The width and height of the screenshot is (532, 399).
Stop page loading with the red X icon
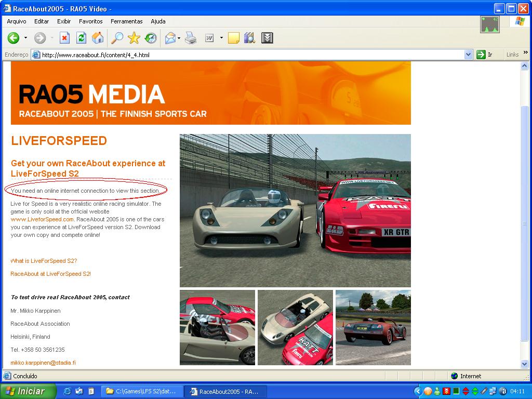[64, 38]
